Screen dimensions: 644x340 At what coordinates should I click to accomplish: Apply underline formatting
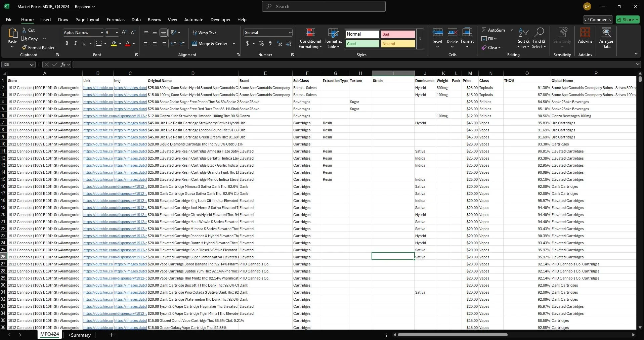click(84, 43)
